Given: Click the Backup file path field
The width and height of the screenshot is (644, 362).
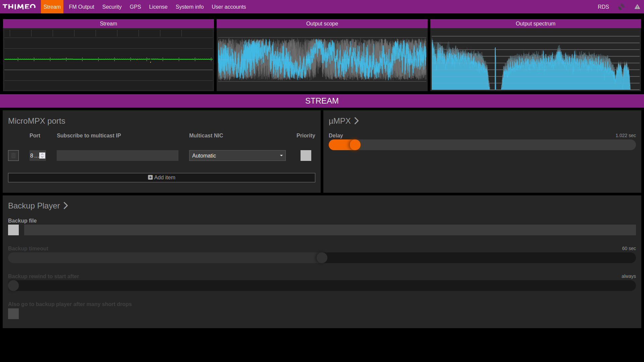Looking at the screenshot, I should click(330, 230).
